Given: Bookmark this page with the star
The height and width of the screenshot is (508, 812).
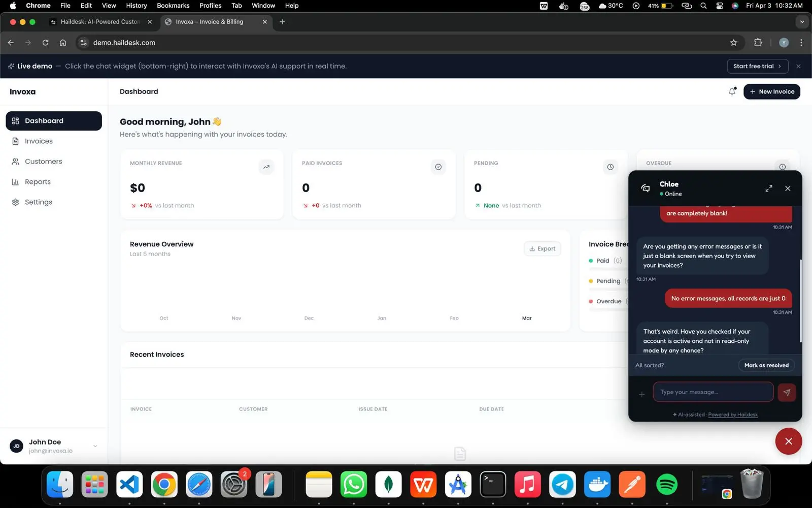Looking at the screenshot, I should coord(733,43).
